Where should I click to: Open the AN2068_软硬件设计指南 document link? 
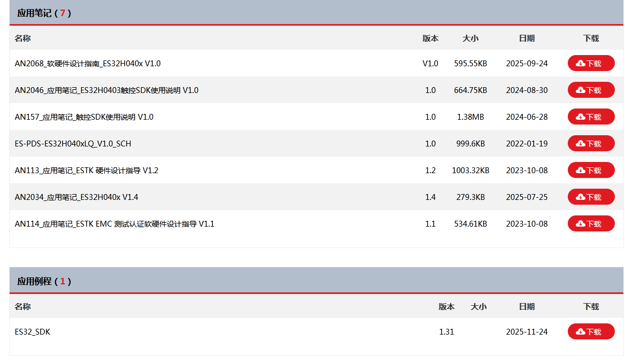coord(81,63)
